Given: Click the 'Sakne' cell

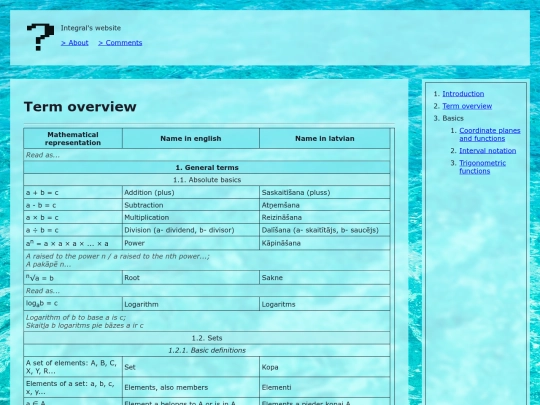Looking at the screenshot, I should point(325,278).
